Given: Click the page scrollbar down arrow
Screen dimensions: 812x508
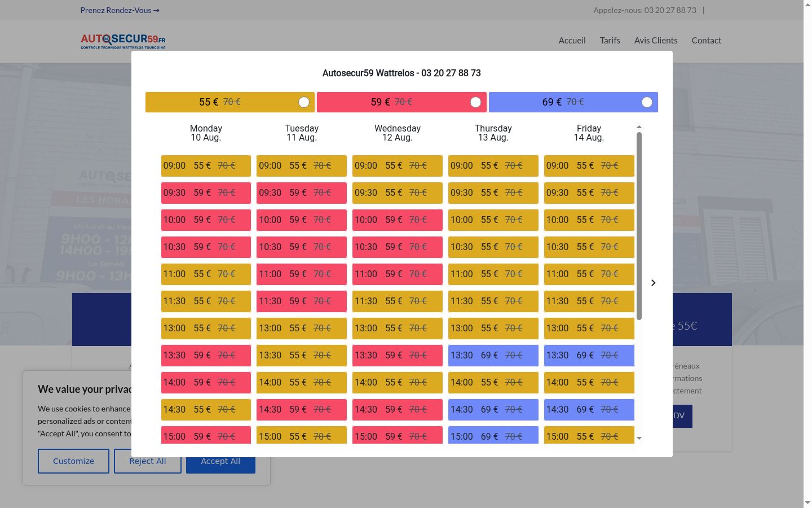Looking at the screenshot, I should click(807, 503).
